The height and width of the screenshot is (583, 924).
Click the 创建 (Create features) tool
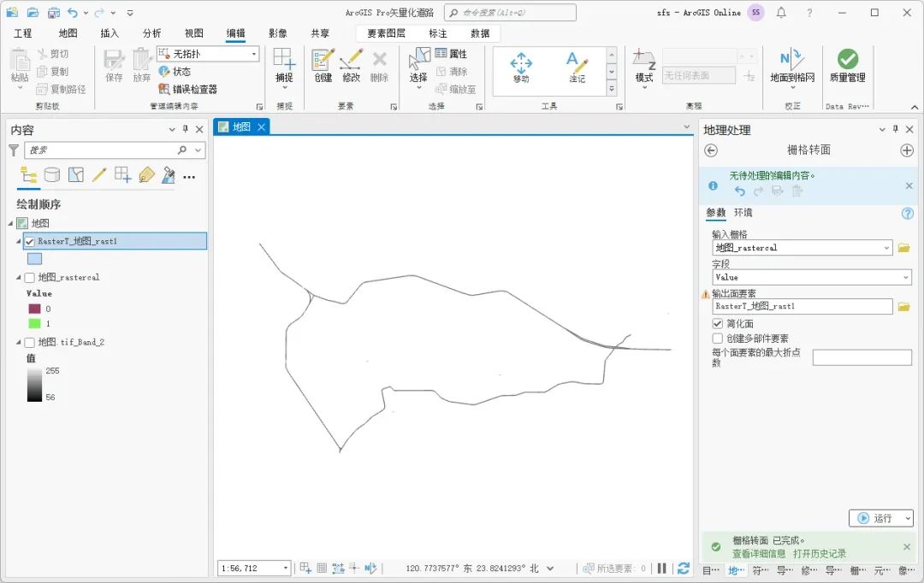[x=323, y=65]
